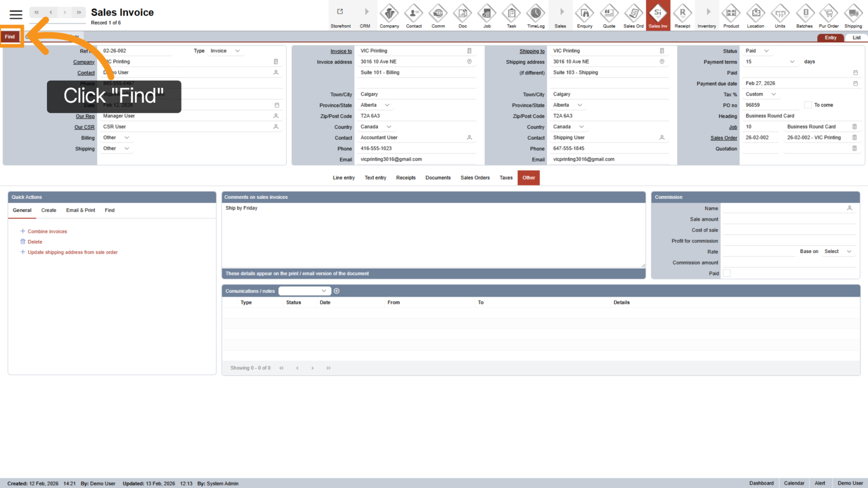Open the hamburger main menu

[16, 14]
